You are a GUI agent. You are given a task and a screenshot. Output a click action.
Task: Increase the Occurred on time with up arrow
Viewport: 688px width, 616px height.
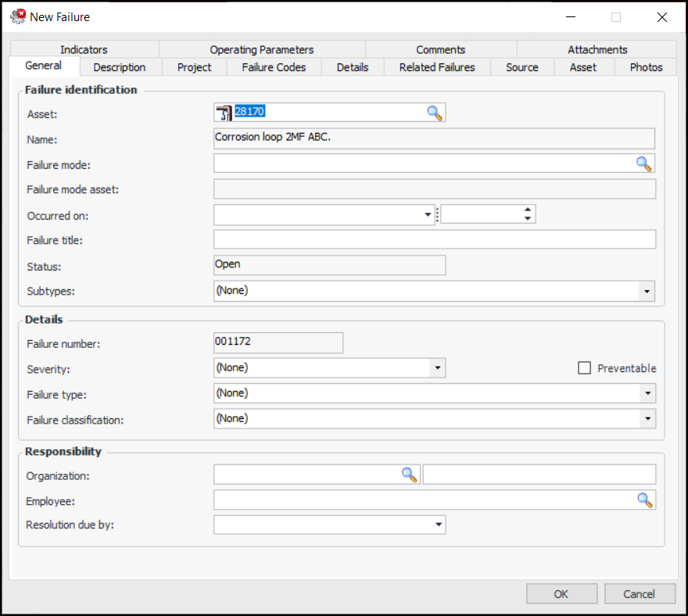tap(529, 210)
